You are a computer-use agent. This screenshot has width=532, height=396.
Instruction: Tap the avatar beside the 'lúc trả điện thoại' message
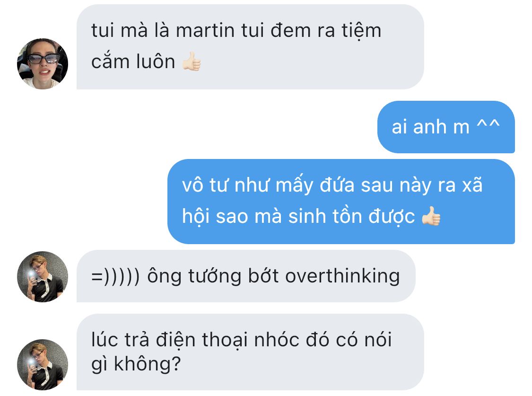43,364
